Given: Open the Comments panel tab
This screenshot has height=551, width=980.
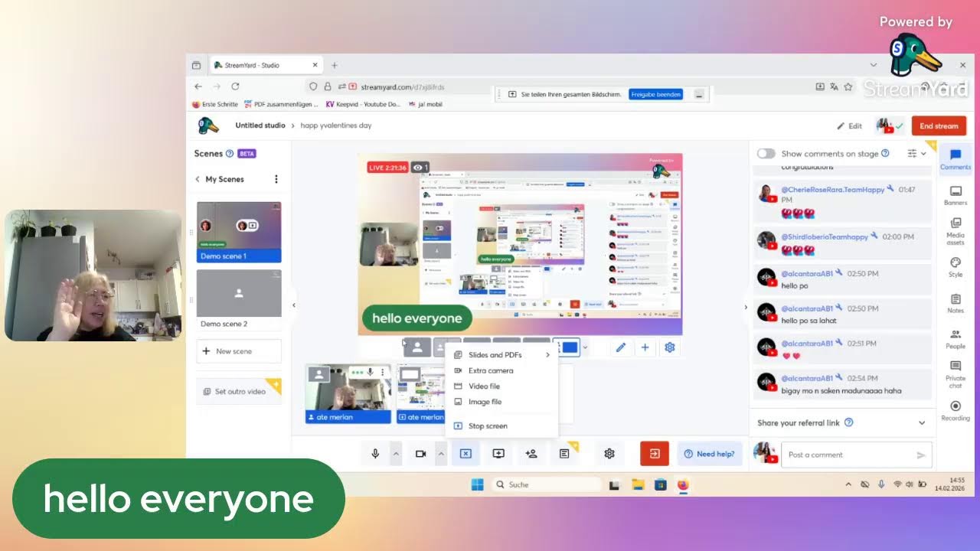Looking at the screenshot, I should point(955,160).
